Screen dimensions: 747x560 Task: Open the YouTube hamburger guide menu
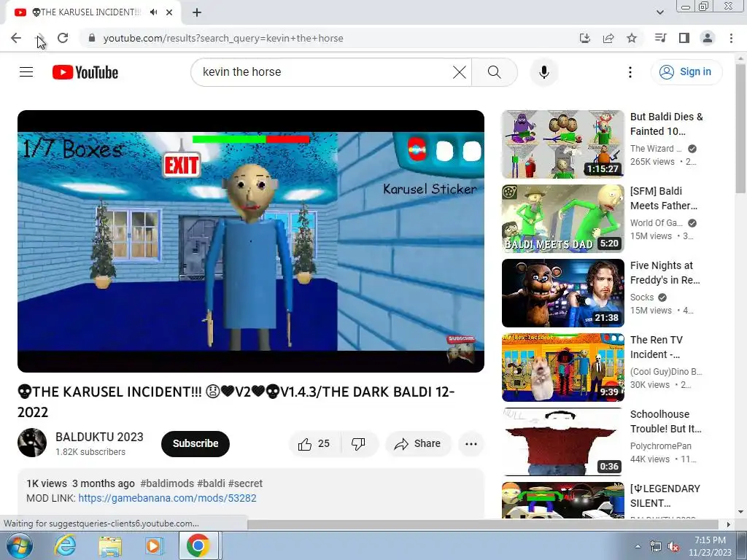pos(26,72)
